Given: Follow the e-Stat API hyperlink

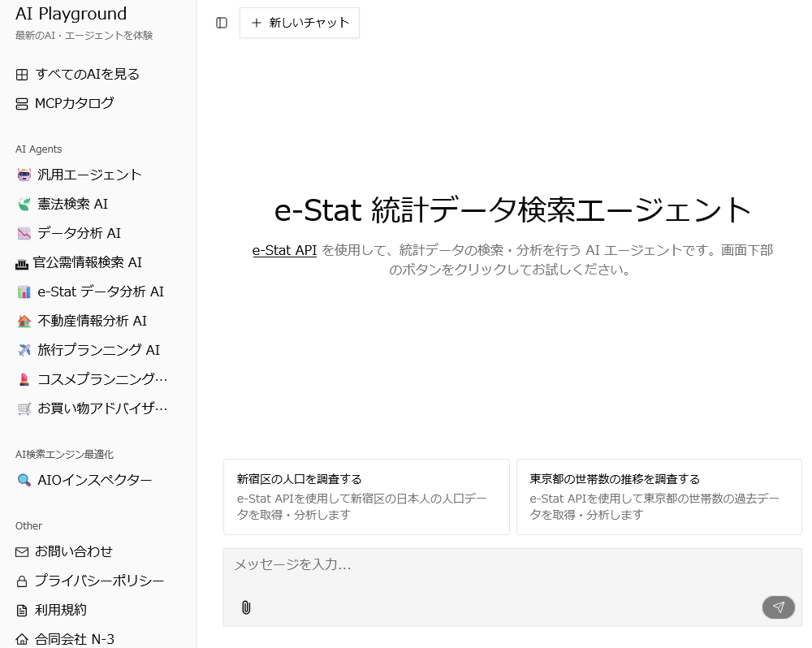Looking at the screenshot, I should [x=284, y=250].
